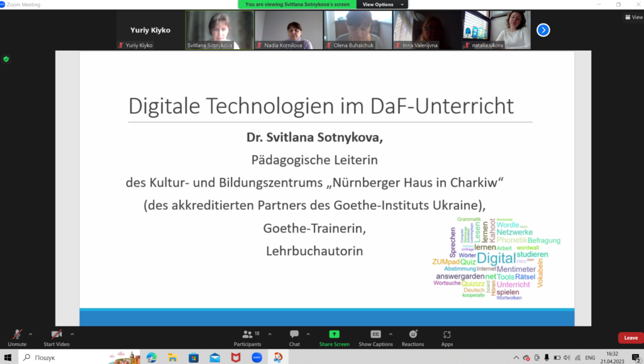Open the Snipping tool taskbar icon
Image resolution: width=644 pixels, height=364 pixels.
[x=278, y=358]
